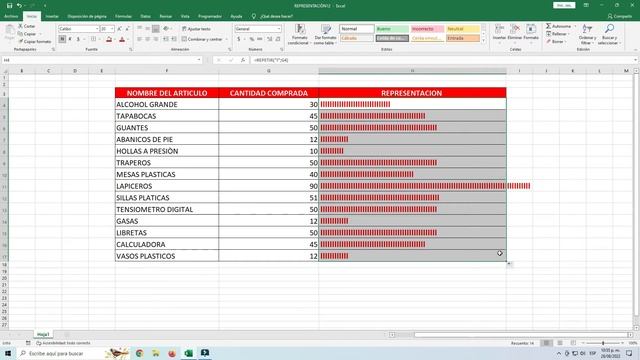Screen dimensions: 640x360
Task: Switch to Page Layout view
Action: (x=560, y=343)
